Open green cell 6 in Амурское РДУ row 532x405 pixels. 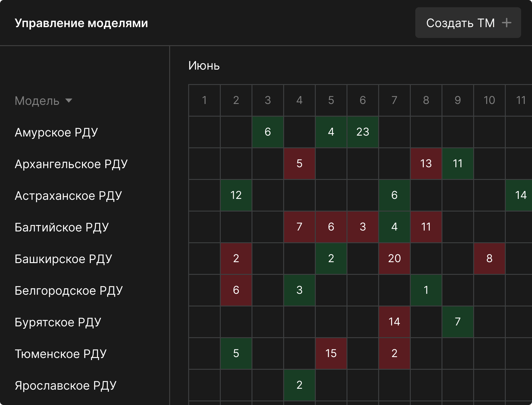click(x=268, y=132)
